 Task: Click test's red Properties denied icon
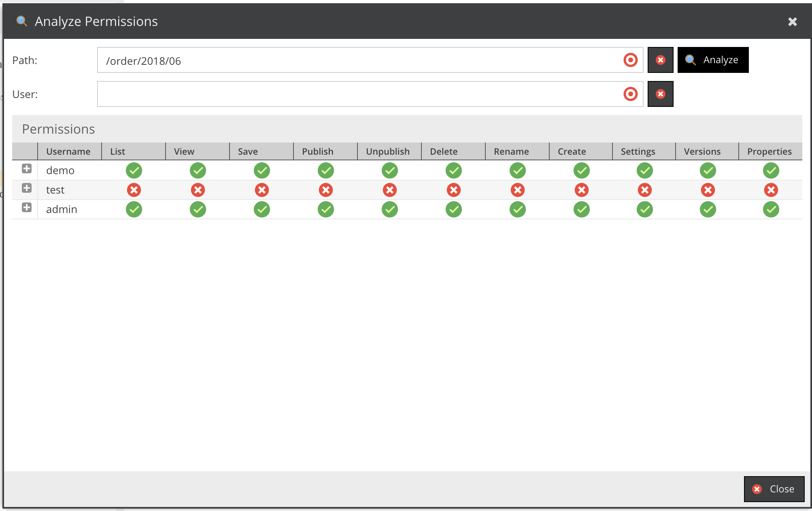[771, 190]
